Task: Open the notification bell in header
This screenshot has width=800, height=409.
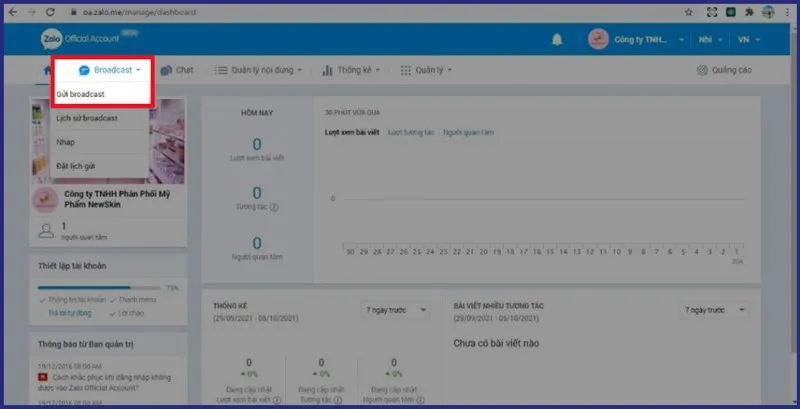Action: coord(557,40)
